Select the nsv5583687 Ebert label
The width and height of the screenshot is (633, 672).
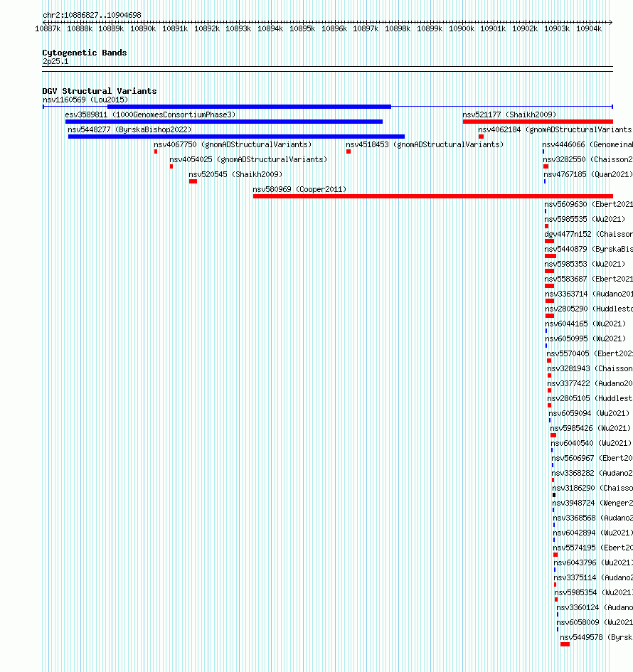point(588,279)
